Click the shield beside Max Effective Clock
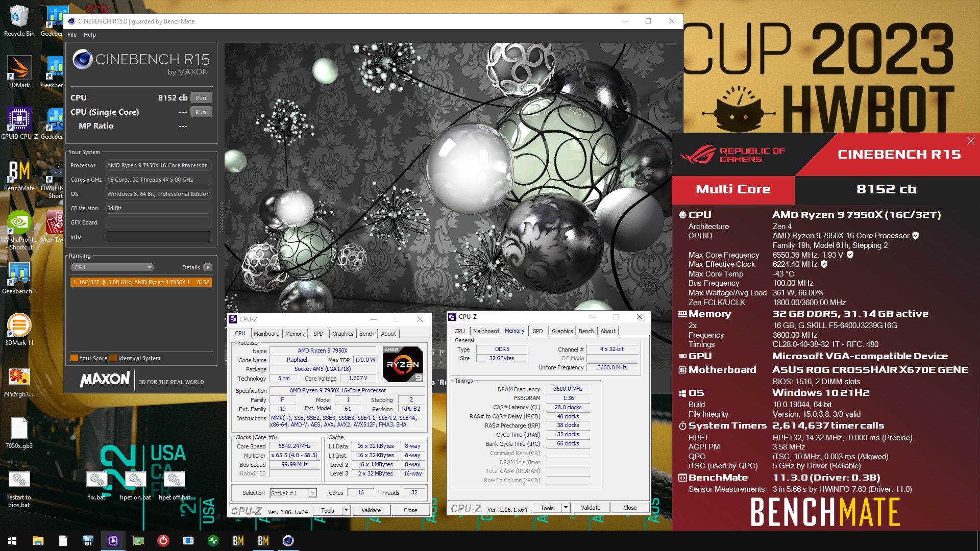 coord(824,264)
